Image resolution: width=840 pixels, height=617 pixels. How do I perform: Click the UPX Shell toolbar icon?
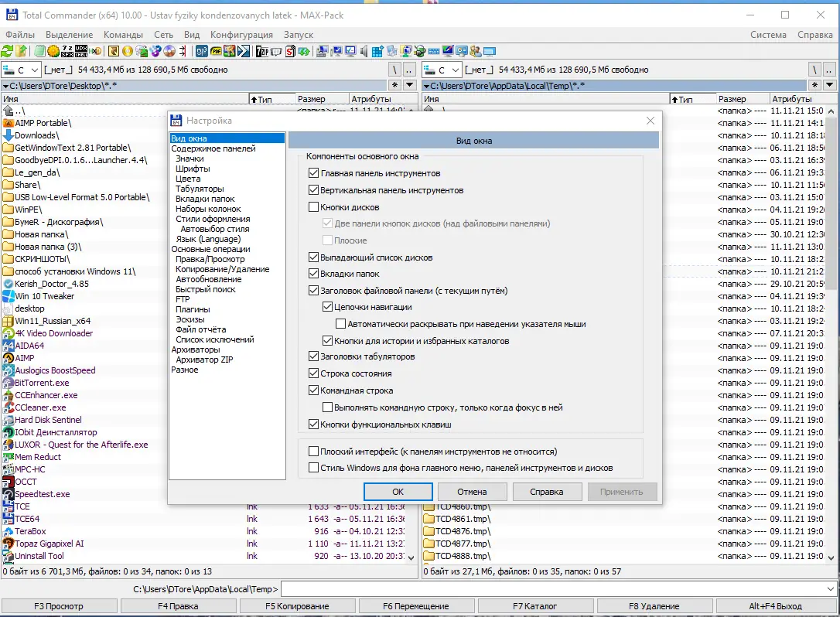coord(82,52)
